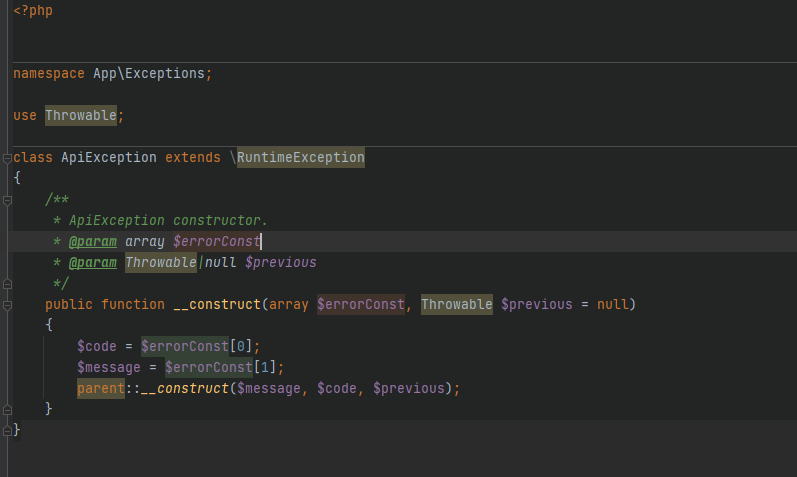Click $errorConst in the docblock

pos(217,242)
